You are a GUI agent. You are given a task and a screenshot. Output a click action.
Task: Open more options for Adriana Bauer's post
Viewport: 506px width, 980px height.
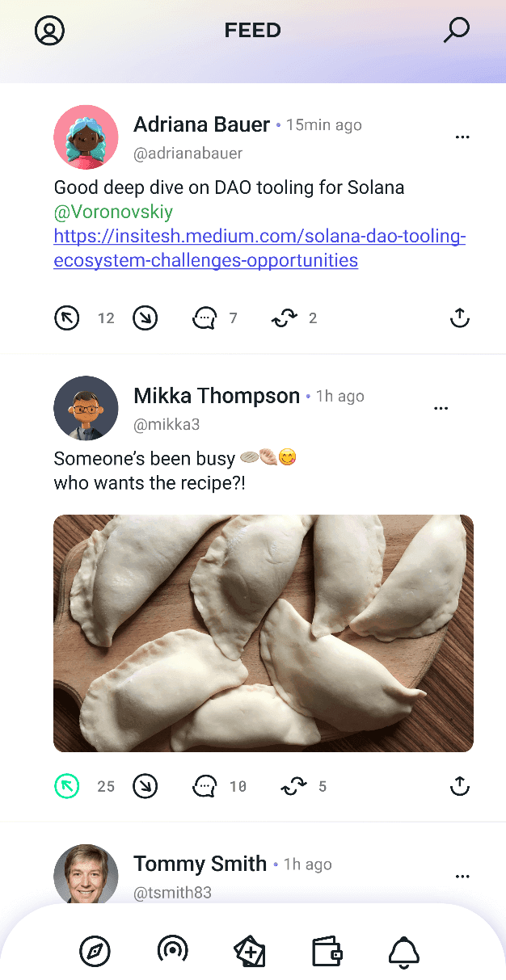pos(462,137)
